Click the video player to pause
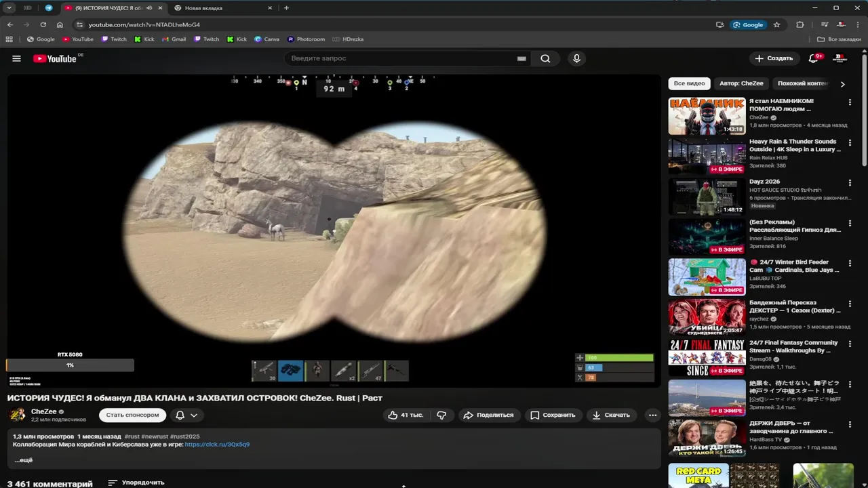 pos(334,230)
